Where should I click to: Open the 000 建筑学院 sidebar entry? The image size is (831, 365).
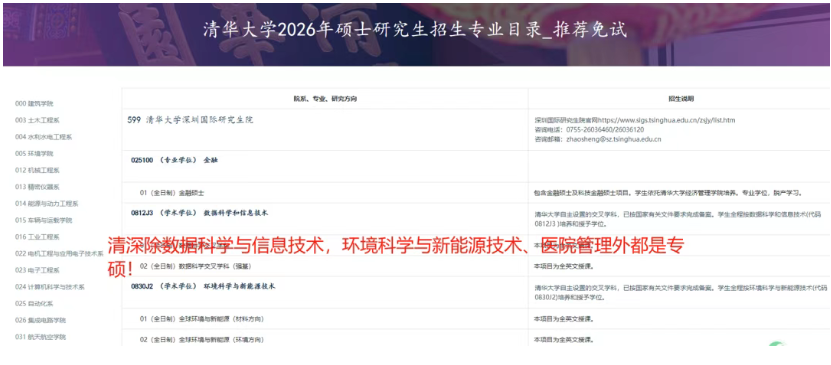[x=34, y=104]
